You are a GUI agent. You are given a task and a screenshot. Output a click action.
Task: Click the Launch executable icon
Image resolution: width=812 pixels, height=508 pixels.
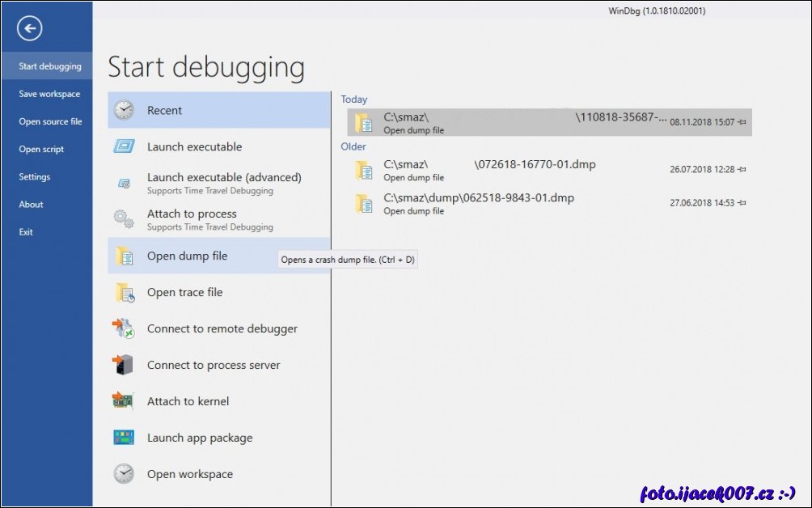point(124,147)
